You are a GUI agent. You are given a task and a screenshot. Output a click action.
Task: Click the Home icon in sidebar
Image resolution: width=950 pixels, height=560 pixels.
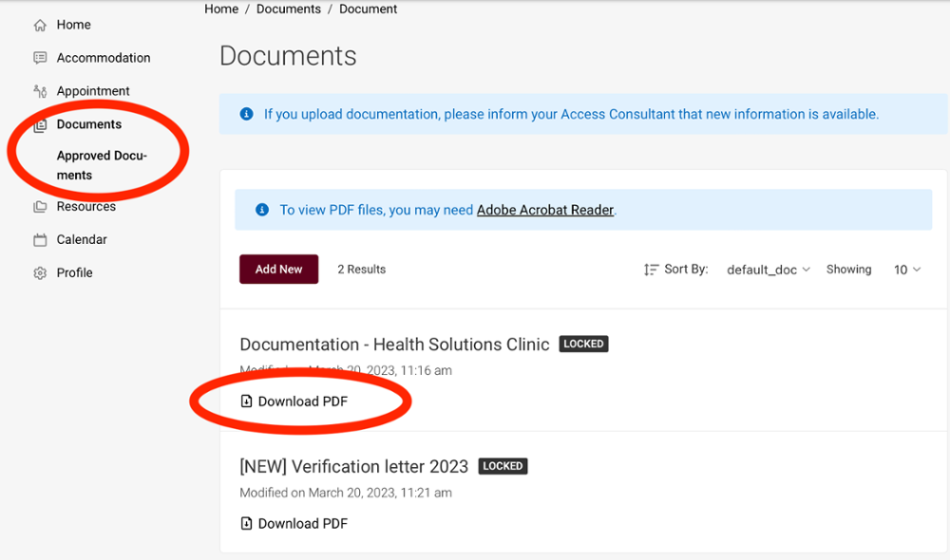pos(39,24)
